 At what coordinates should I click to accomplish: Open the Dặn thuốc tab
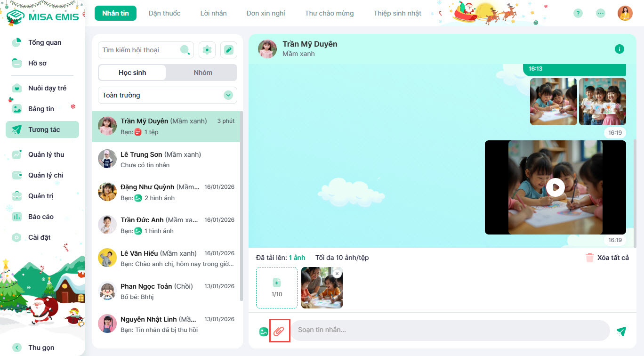click(x=164, y=13)
